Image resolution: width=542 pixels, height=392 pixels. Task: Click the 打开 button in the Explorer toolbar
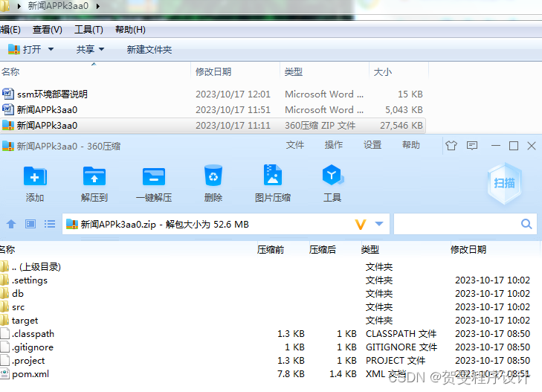pos(25,49)
